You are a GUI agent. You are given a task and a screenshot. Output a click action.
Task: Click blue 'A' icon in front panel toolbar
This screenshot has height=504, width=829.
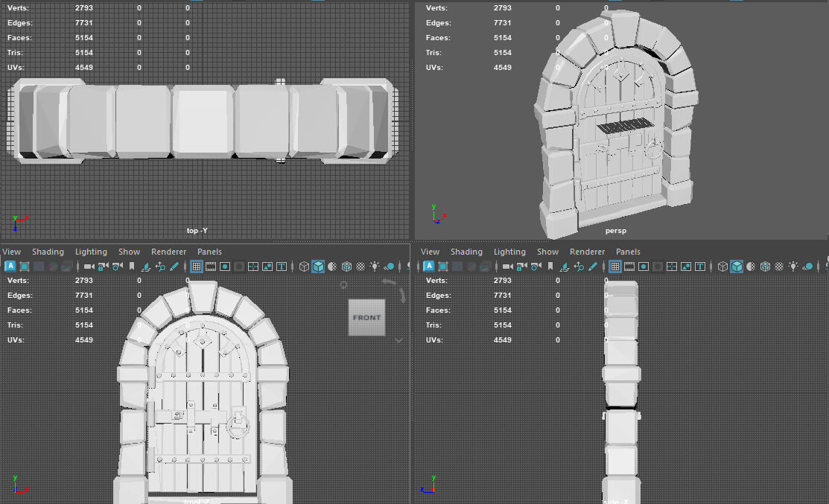point(10,266)
